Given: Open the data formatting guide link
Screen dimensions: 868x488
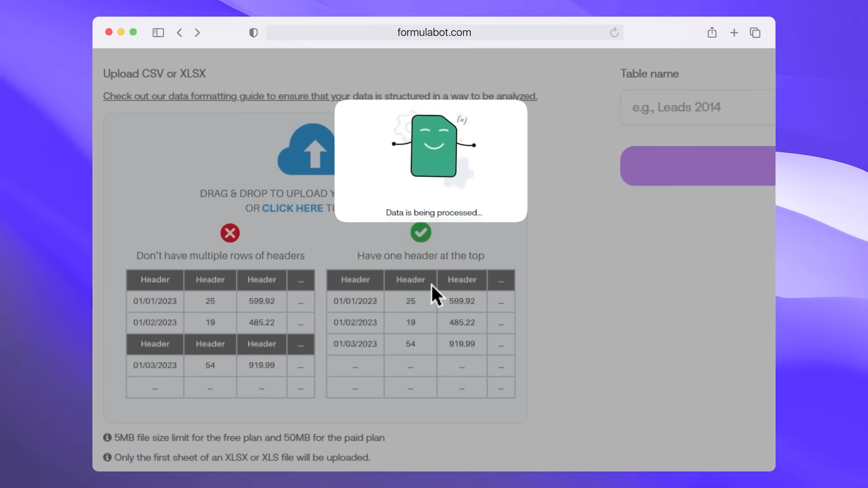Looking at the screenshot, I should [x=320, y=96].
